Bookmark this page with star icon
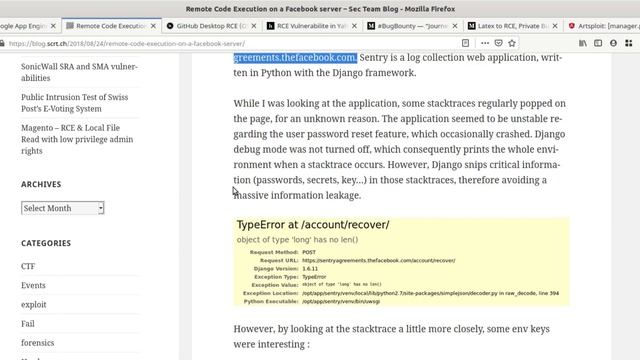640x360 pixels. pos(512,43)
